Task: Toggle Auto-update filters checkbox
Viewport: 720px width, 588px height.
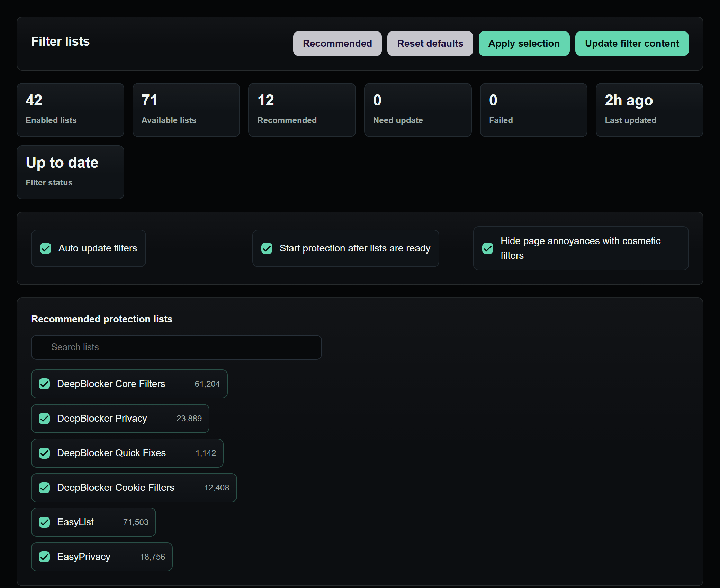Action: (x=46, y=248)
